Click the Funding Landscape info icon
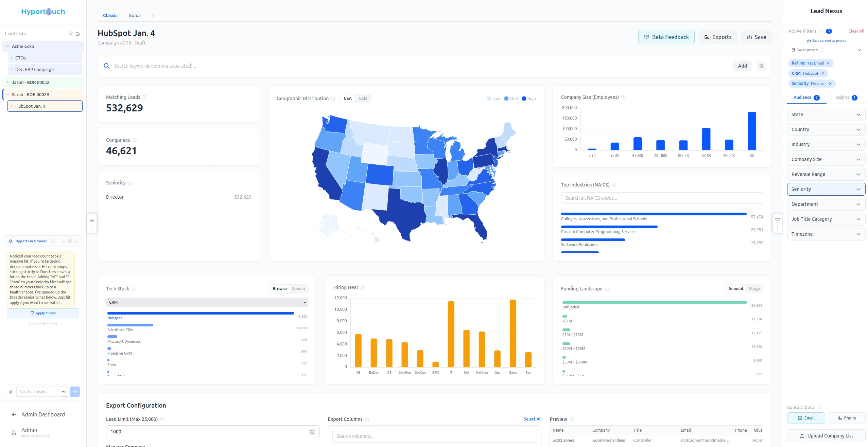Viewport: 868px width, 447px height. (x=607, y=289)
